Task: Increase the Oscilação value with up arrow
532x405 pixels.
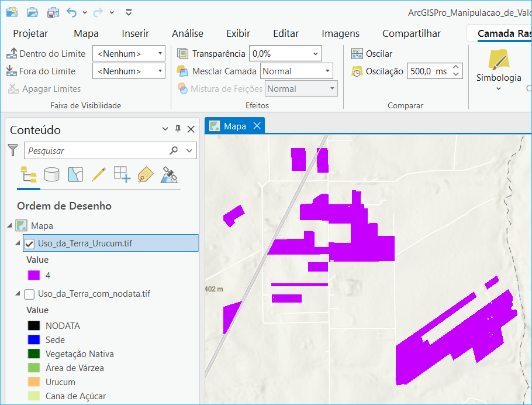Action: click(456, 67)
